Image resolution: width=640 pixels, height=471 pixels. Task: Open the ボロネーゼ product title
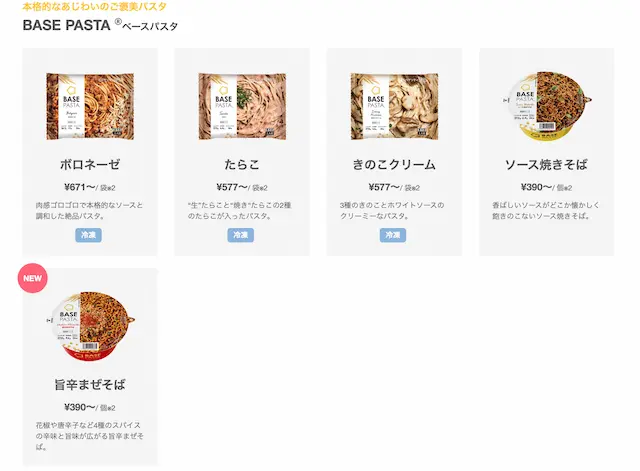(90, 164)
